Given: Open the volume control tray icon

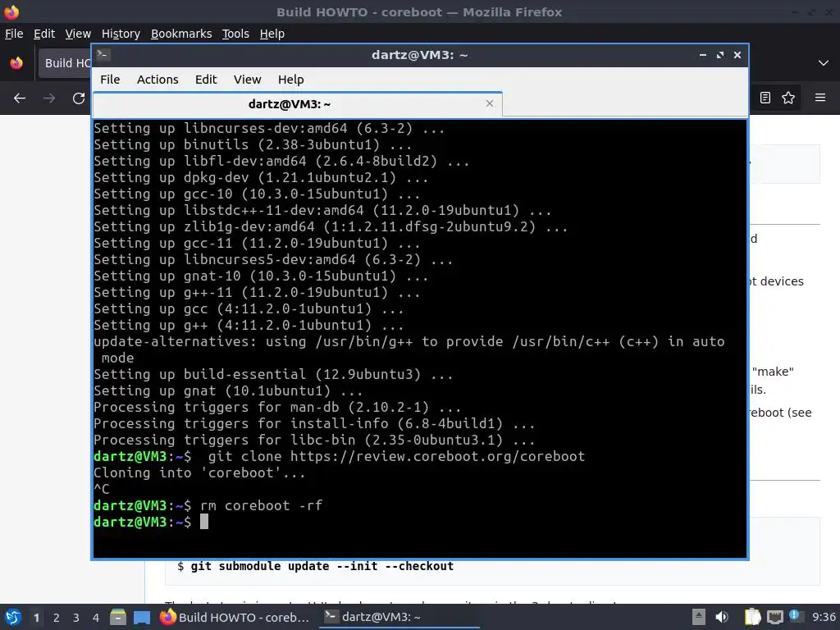Looking at the screenshot, I should click(x=722, y=617).
